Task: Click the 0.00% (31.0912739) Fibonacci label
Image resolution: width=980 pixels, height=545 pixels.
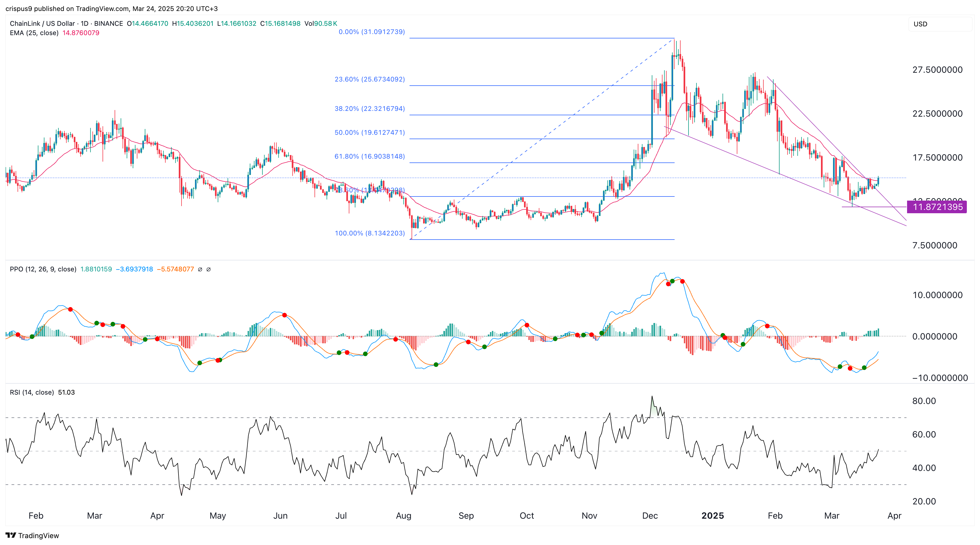Action: pos(372,32)
